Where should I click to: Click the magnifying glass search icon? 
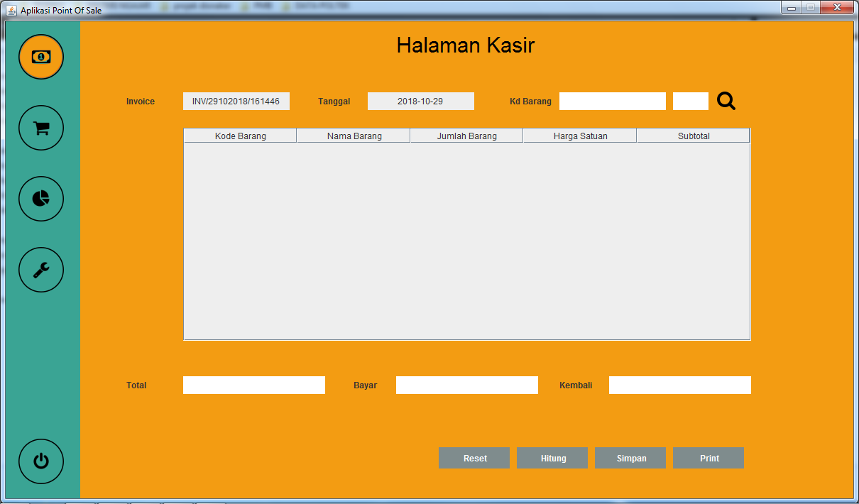click(726, 101)
